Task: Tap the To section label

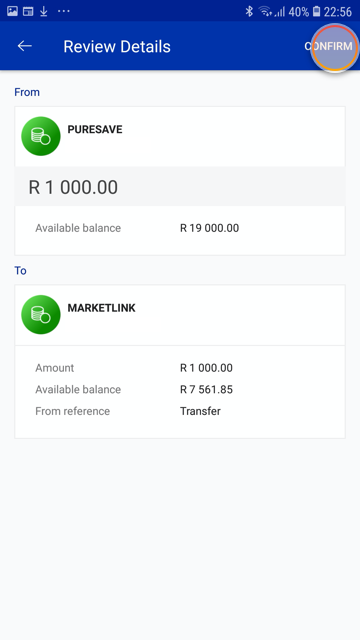Action: (20, 271)
